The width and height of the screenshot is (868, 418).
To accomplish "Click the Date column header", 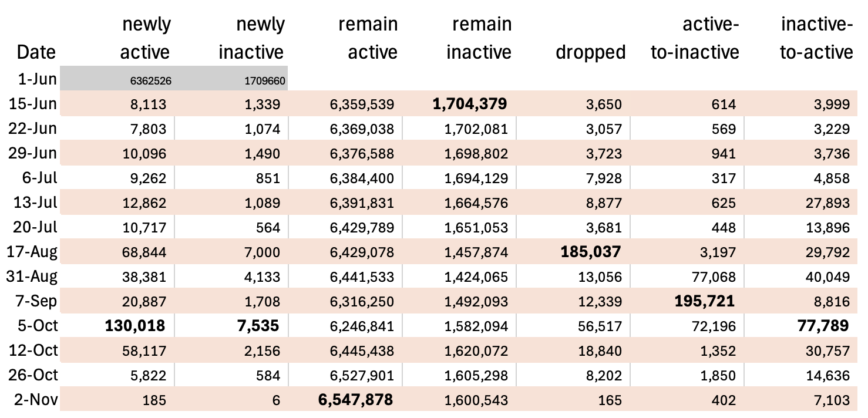I will click(x=36, y=52).
